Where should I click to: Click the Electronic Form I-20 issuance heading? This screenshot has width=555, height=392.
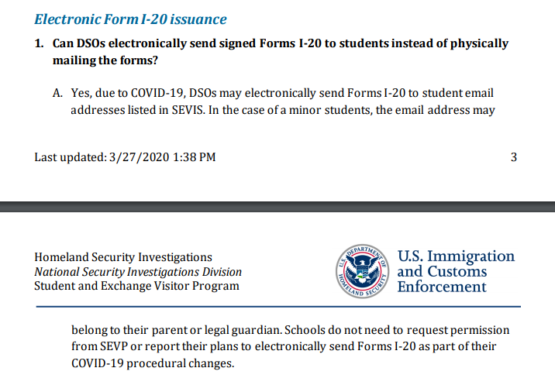point(130,19)
